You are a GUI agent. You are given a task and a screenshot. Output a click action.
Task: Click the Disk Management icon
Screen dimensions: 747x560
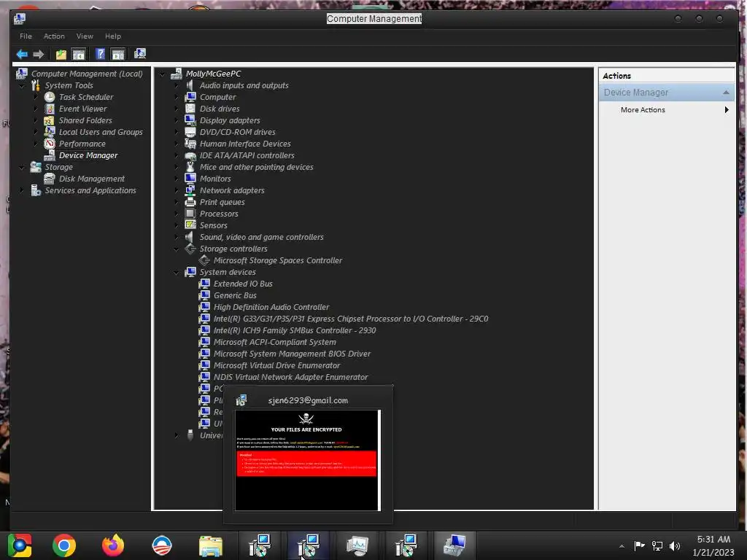point(50,179)
